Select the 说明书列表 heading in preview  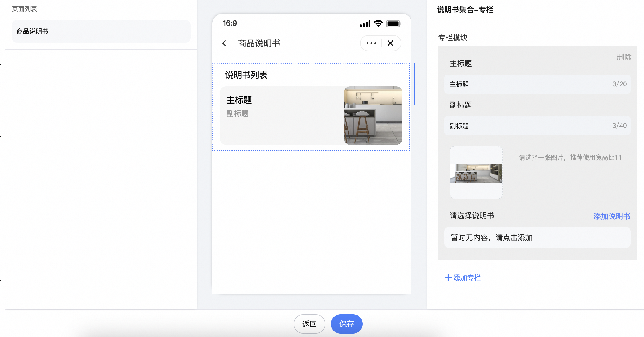point(246,75)
